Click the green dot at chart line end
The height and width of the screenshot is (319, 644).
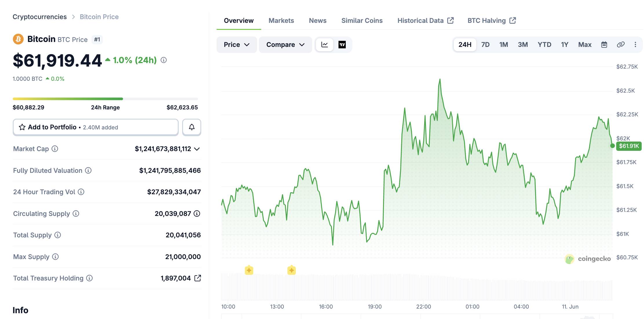point(612,146)
